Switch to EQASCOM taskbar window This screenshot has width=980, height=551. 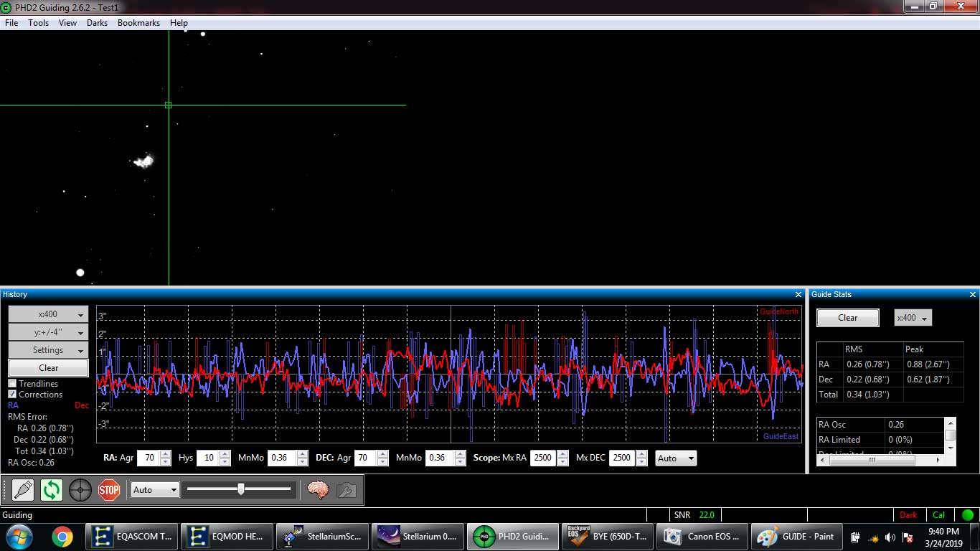click(x=132, y=536)
